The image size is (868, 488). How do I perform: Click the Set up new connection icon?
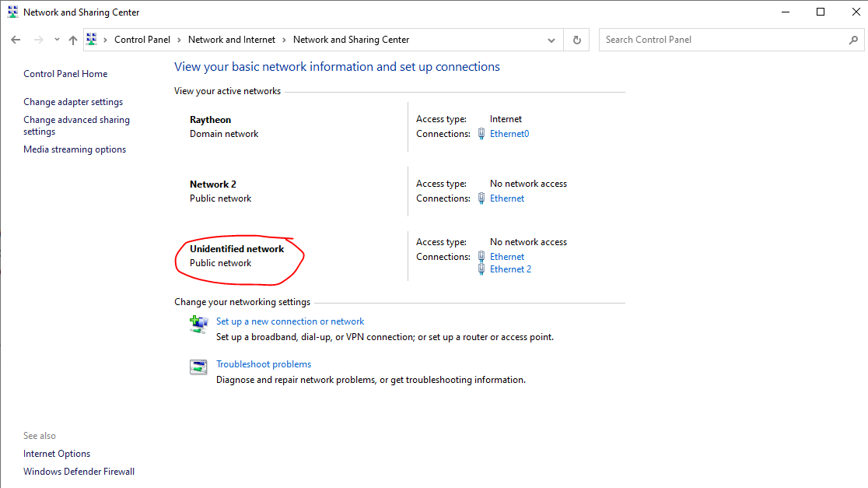click(198, 323)
